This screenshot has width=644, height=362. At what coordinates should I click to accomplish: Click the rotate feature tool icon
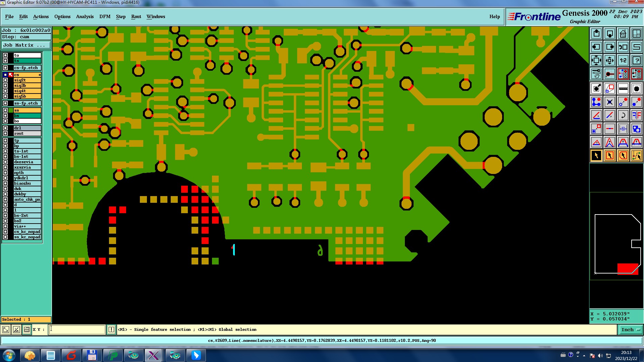coord(623,115)
